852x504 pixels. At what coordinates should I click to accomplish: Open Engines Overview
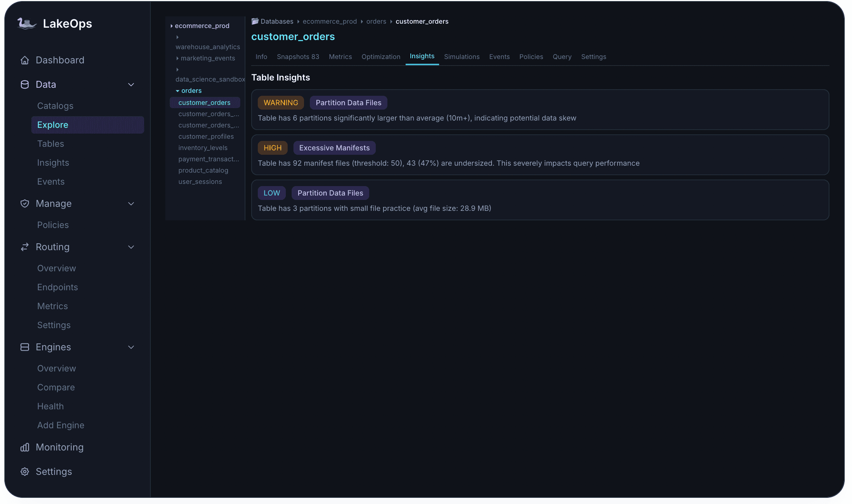[x=56, y=369]
